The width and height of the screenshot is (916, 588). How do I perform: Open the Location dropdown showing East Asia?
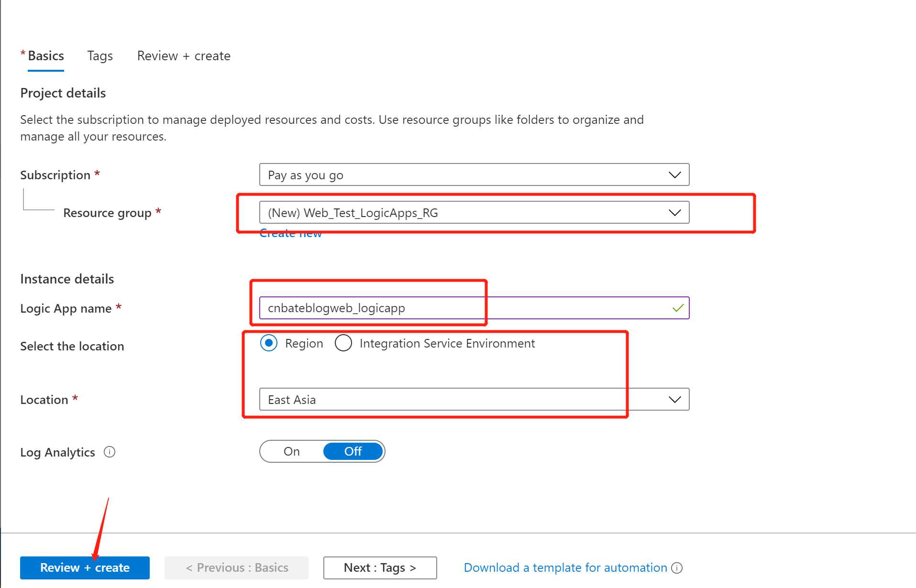pyautogui.click(x=474, y=400)
